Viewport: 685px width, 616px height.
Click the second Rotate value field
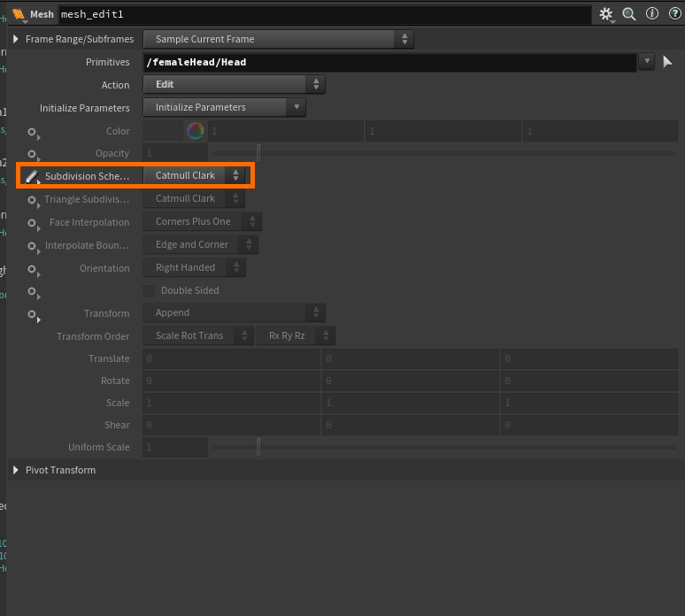pyautogui.click(x=411, y=381)
